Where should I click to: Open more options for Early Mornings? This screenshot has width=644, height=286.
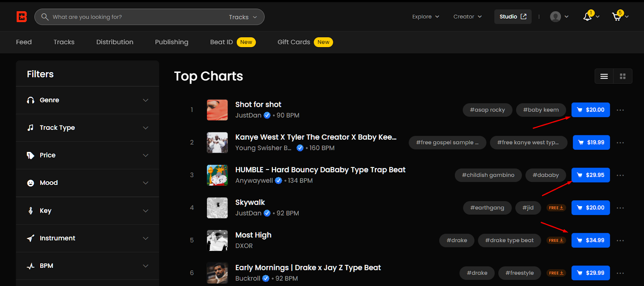620,273
